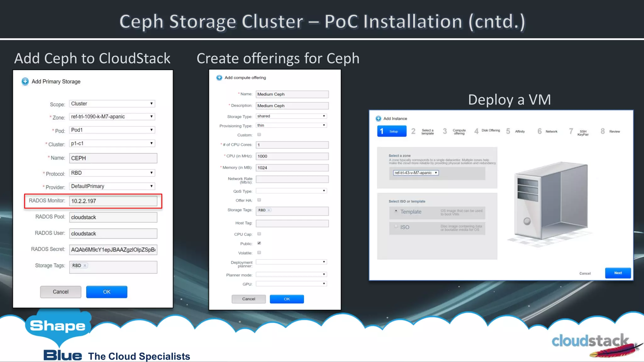Image resolution: width=644 pixels, height=362 pixels.
Task: Toggle the Custom checkbox
Action: pyautogui.click(x=259, y=134)
